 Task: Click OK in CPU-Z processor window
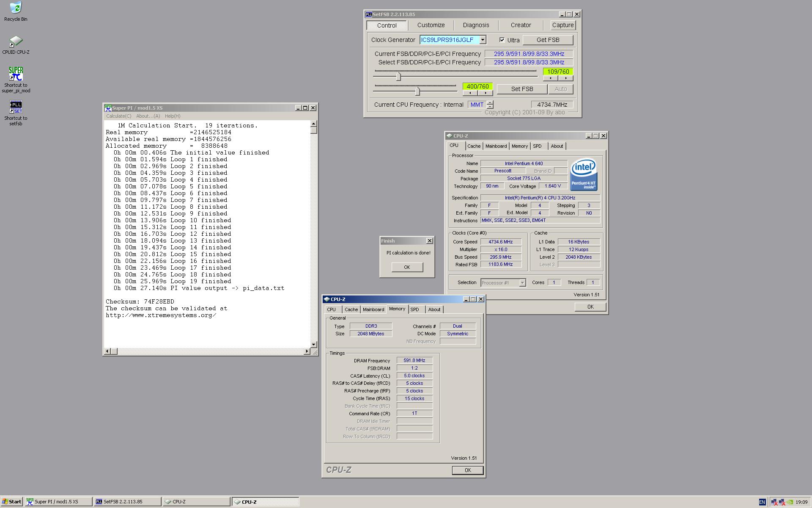point(590,307)
